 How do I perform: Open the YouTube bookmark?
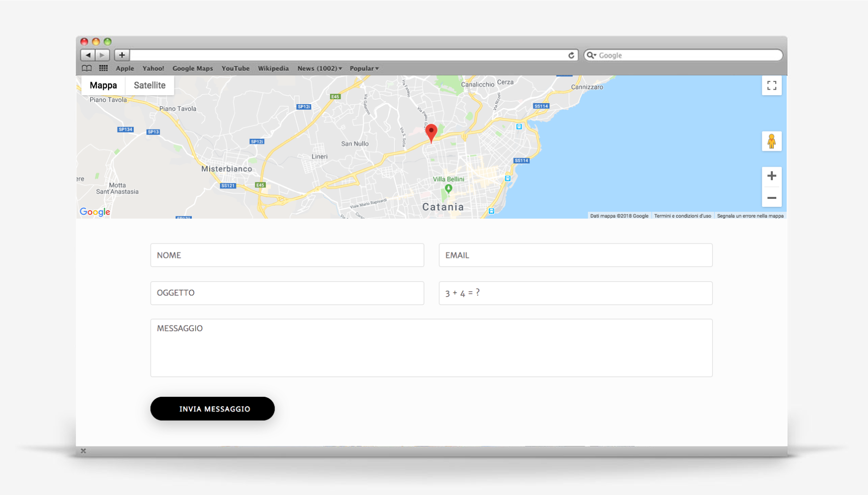coord(235,68)
